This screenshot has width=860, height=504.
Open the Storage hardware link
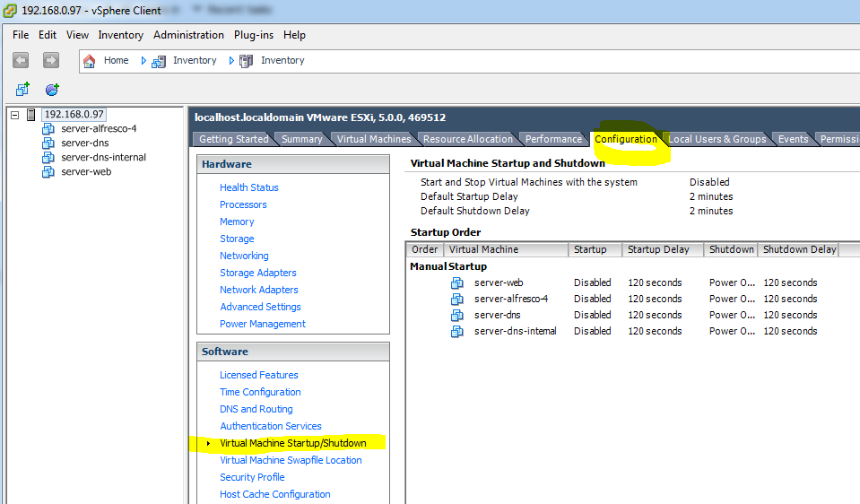click(x=237, y=239)
